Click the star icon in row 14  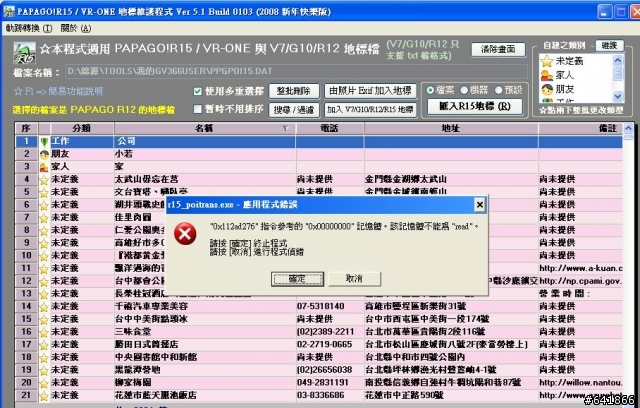pyautogui.click(x=44, y=307)
